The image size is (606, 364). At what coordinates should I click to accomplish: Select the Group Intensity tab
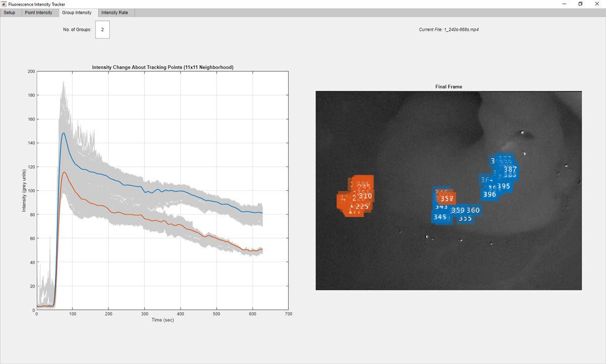point(77,13)
